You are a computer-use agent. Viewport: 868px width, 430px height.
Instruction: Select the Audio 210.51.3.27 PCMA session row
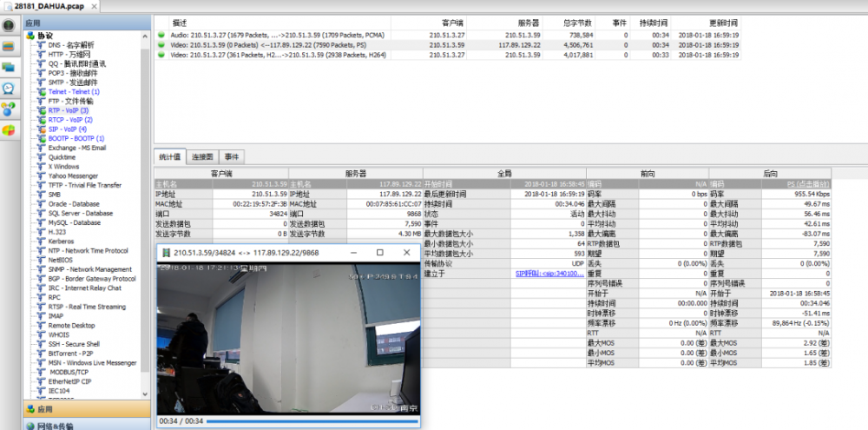click(x=447, y=35)
